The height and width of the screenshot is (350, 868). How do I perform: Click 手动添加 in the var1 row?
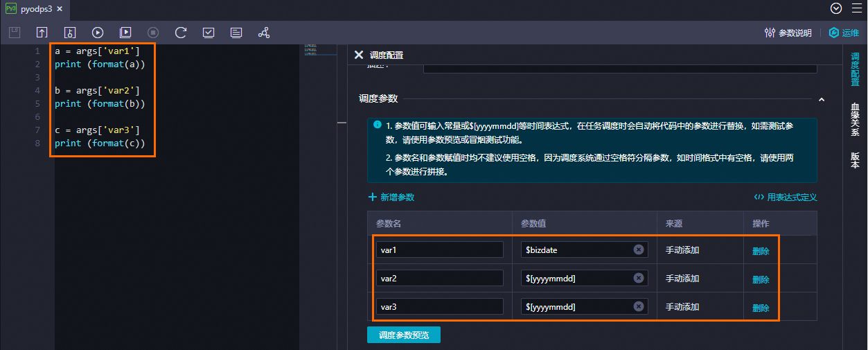pyautogui.click(x=682, y=250)
